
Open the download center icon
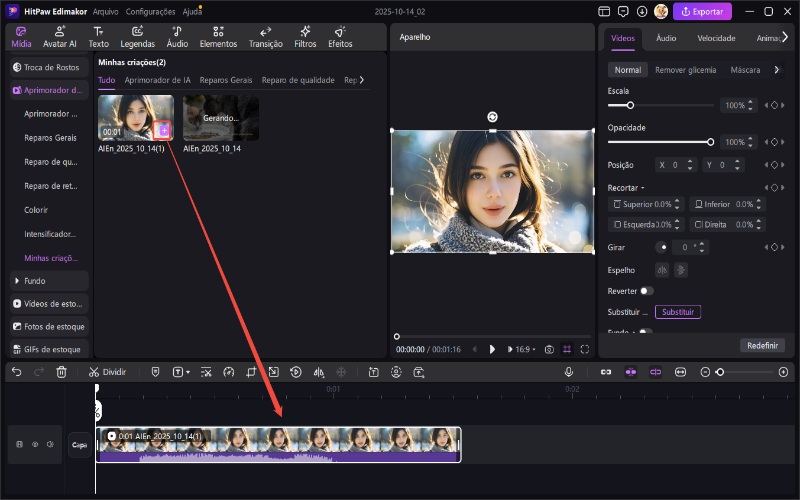tap(642, 11)
